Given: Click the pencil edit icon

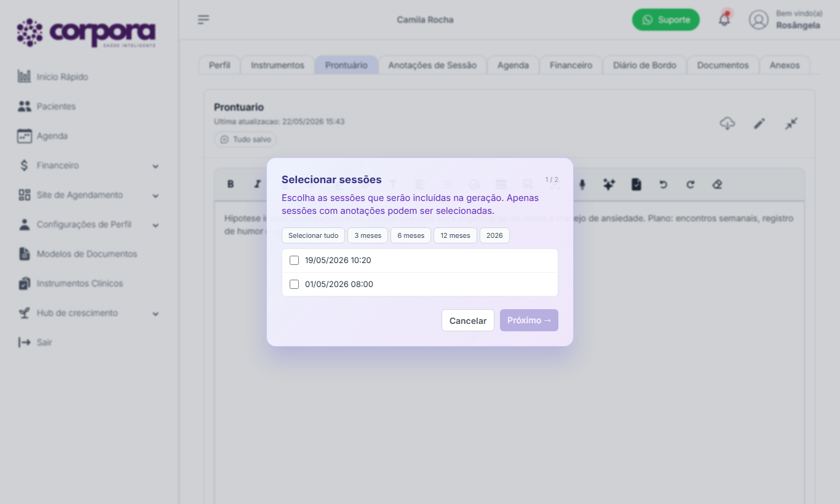Looking at the screenshot, I should click(x=759, y=124).
